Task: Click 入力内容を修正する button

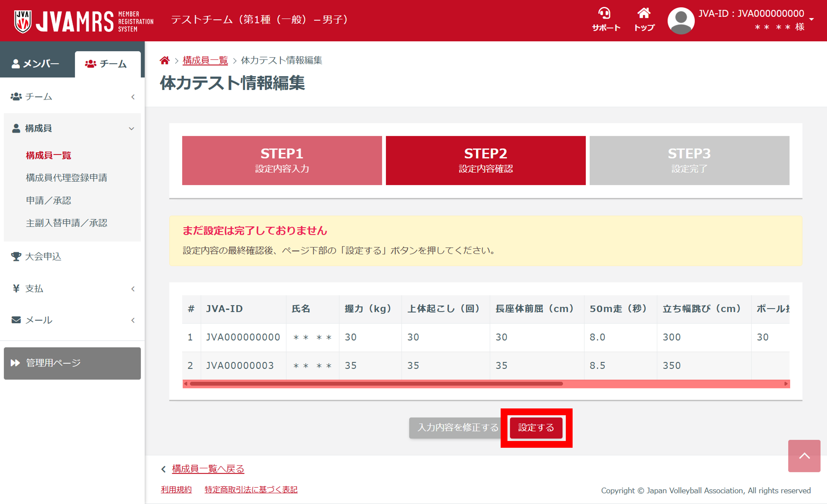Action: click(x=457, y=428)
